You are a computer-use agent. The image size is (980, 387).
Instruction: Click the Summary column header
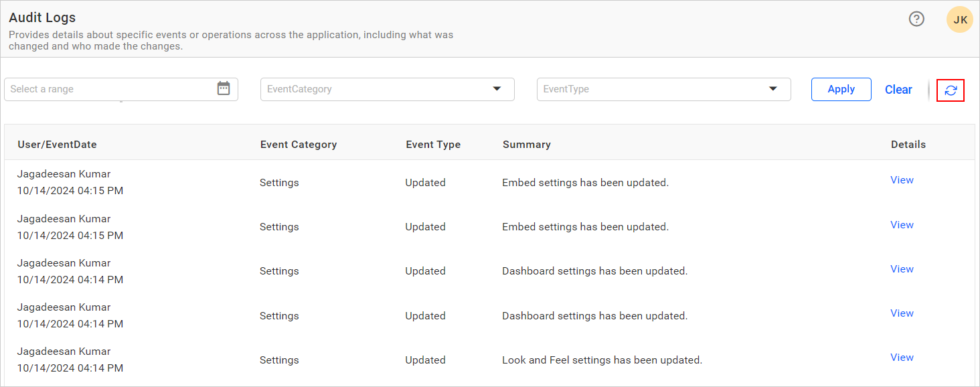click(526, 144)
